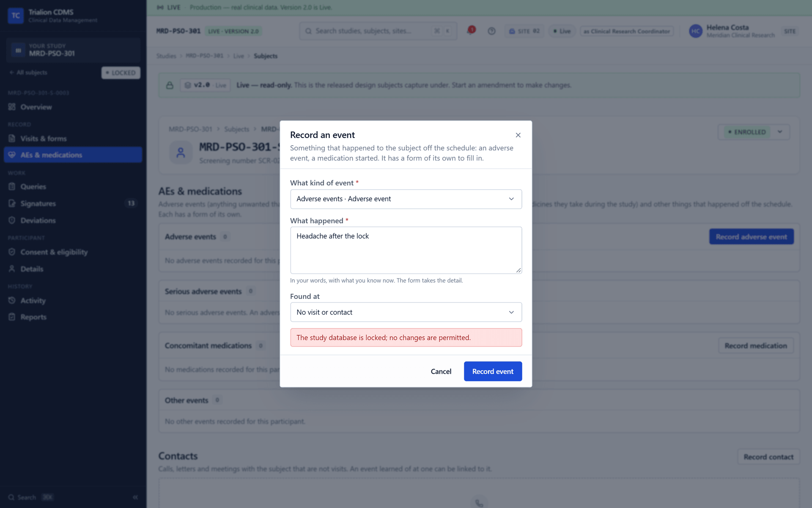The height and width of the screenshot is (508, 812).
Task: Click the SITE 02 chip
Action: point(524,31)
